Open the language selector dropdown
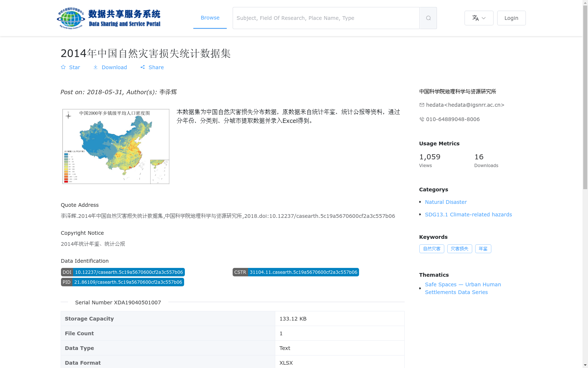Image resolution: width=588 pixels, height=368 pixels. (479, 18)
